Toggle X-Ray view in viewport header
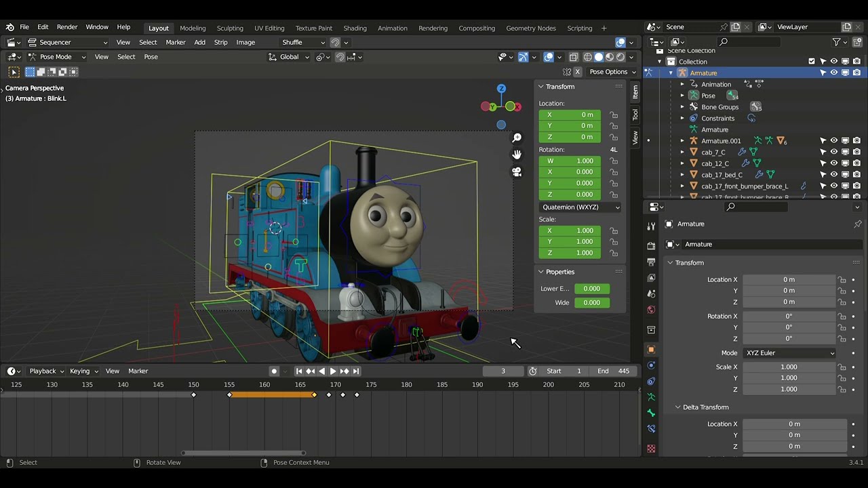868x488 pixels. pos(574,57)
